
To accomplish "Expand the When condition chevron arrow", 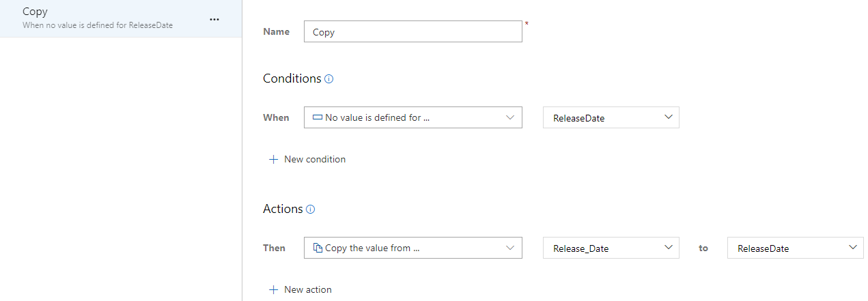I will pos(510,117).
